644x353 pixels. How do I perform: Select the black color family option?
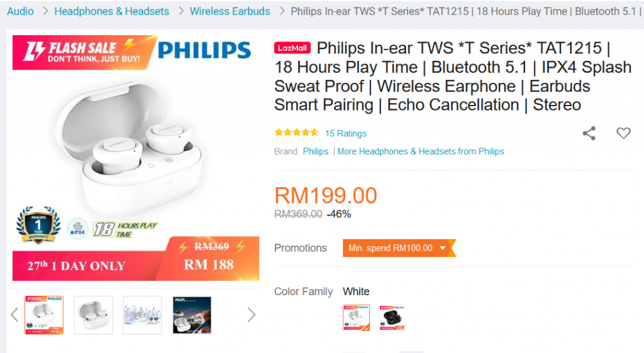392,317
